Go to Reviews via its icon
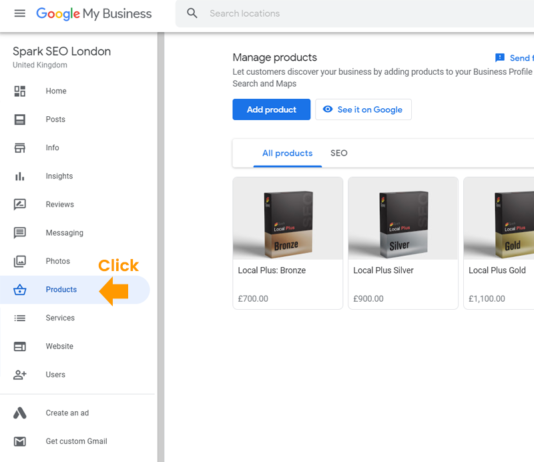 (x=20, y=204)
